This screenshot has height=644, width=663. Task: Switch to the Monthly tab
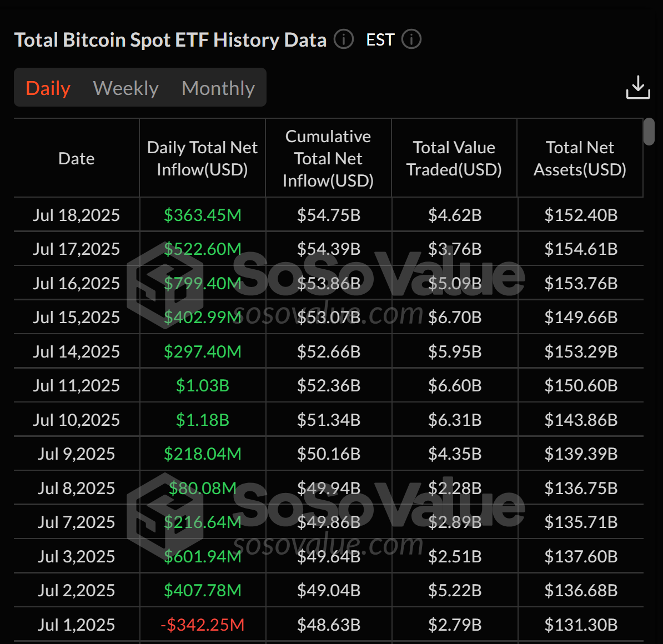[218, 87]
